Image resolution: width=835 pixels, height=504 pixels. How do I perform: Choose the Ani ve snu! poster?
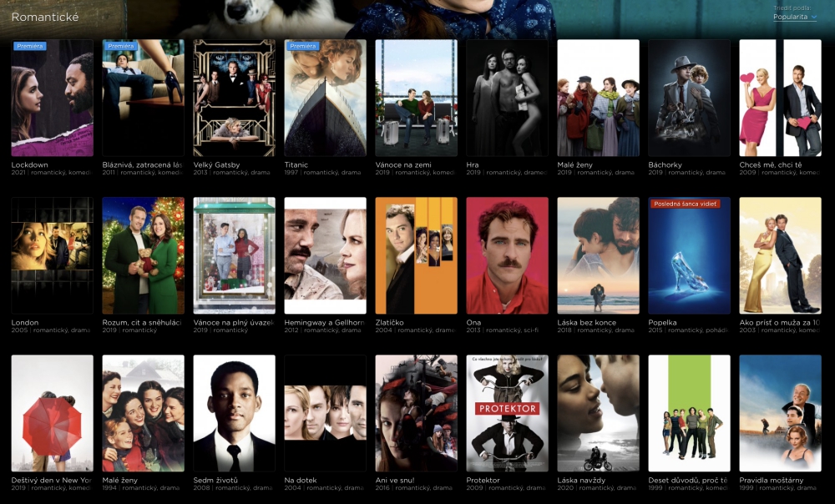417,414
